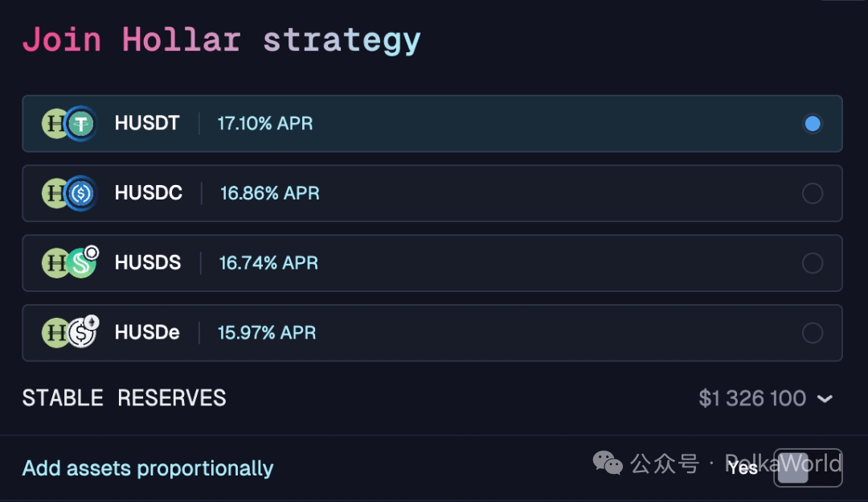This screenshot has height=502, width=868.
Task: Click the HUSDe Ethena token icon
Action: 82,332
